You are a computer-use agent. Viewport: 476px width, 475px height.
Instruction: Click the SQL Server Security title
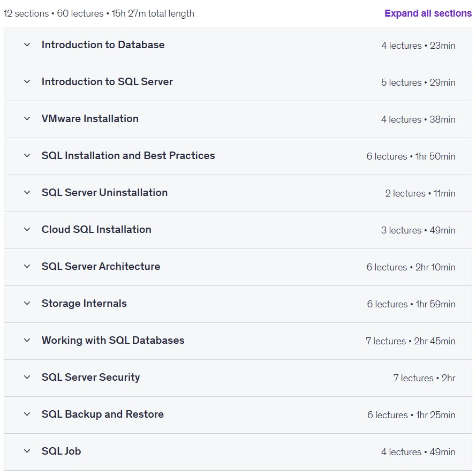tap(91, 377)
